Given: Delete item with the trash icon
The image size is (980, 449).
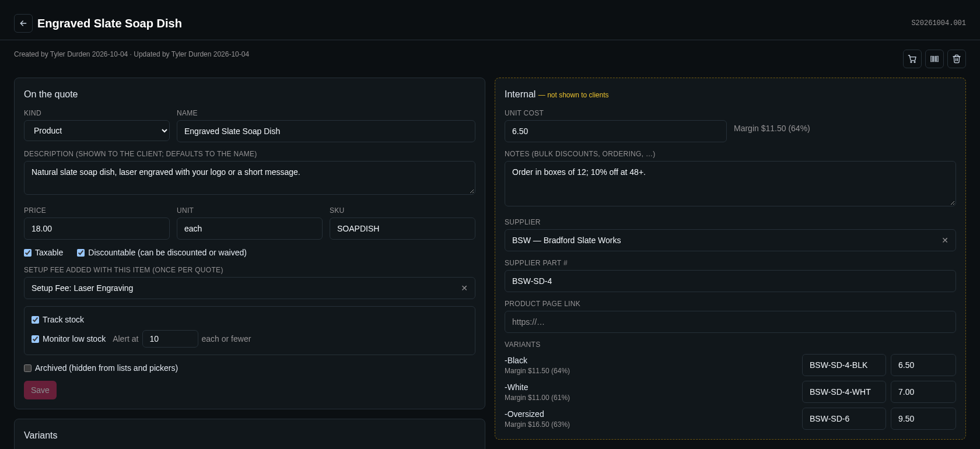Looking at the screenshot, I should coord(957,59).
